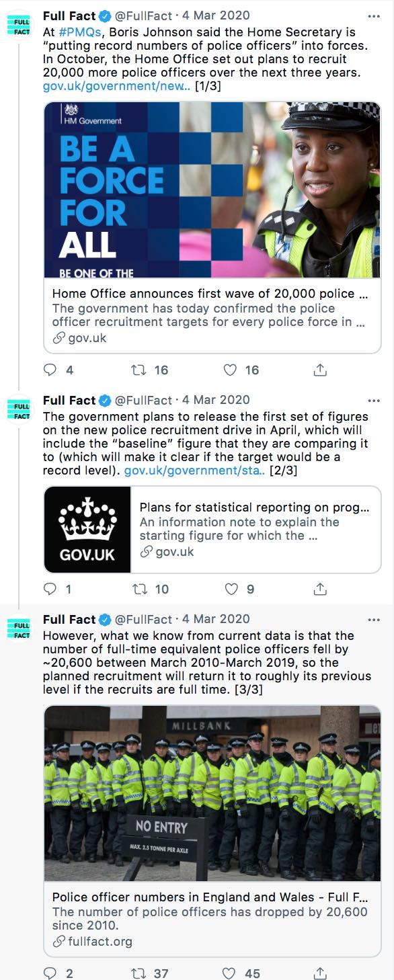
Task: Like the second tweet with 9 likes
Action: click(230, 589)
